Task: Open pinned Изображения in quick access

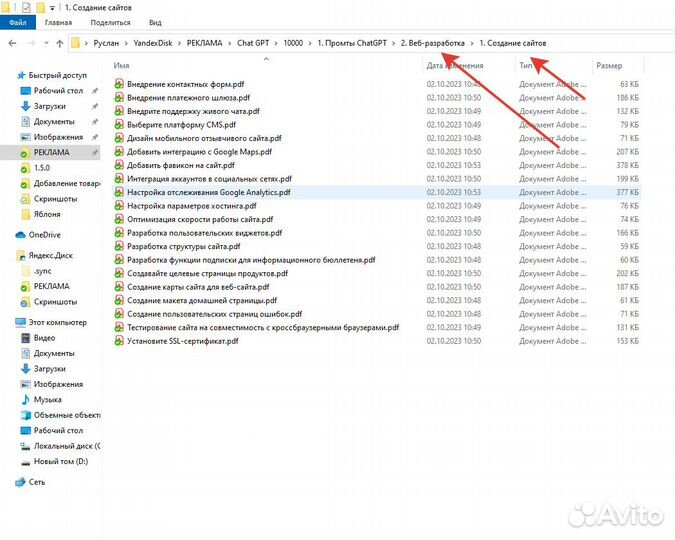Action: click(58, 137)
